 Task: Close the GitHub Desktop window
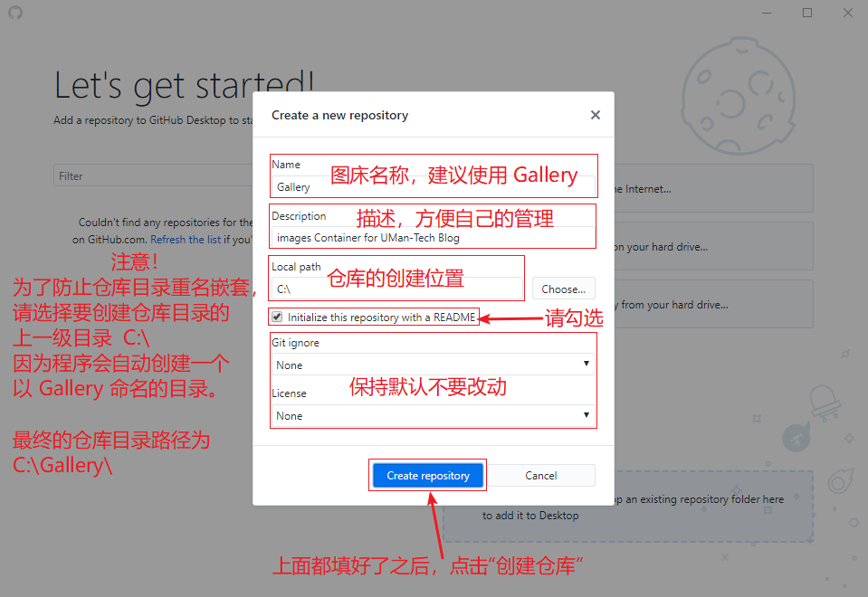[x=847, y=12]
